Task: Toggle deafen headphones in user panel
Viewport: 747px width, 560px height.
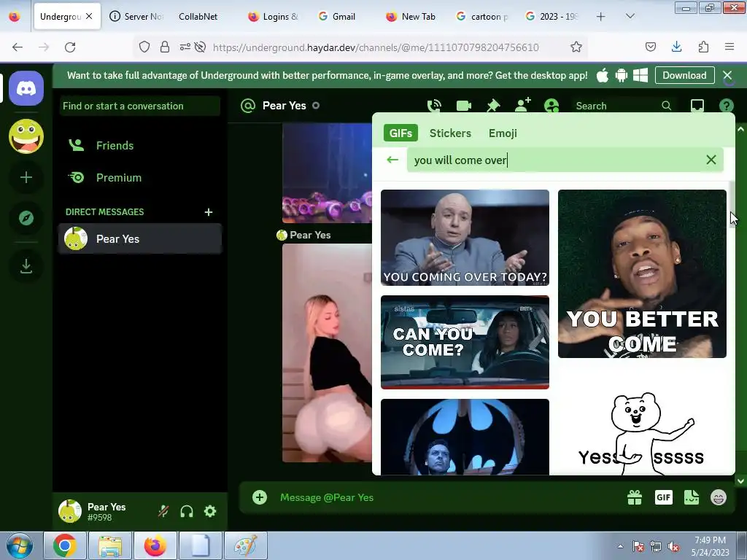Action: [187, 511]
